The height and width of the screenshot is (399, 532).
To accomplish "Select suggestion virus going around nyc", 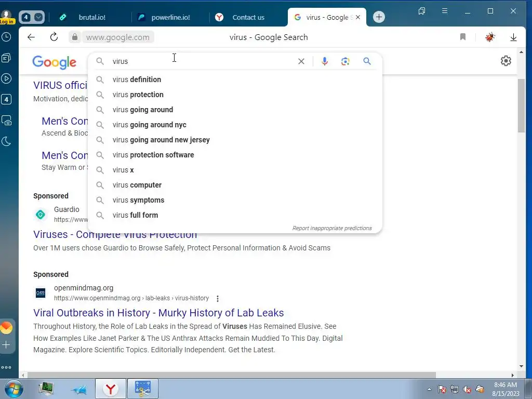I will click(235, 125).
